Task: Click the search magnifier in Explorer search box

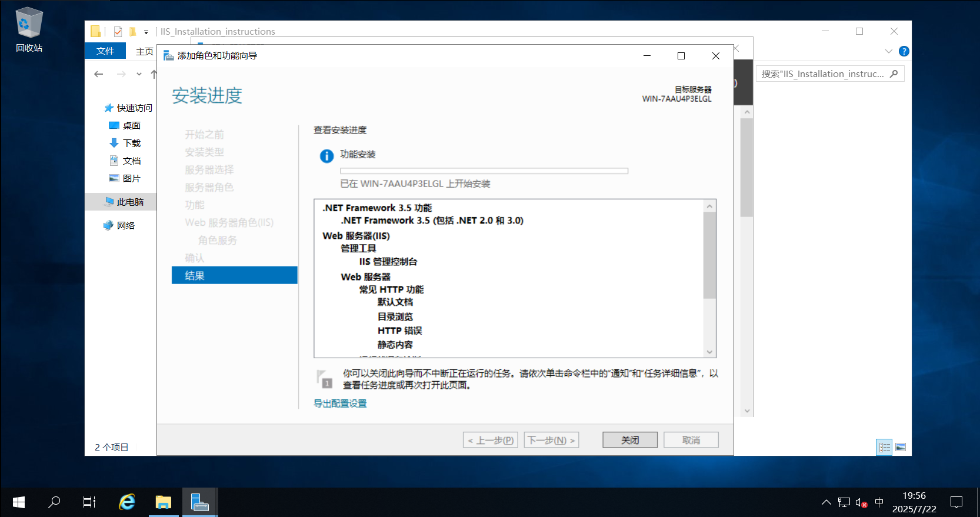Action: (x=894, y=74)
